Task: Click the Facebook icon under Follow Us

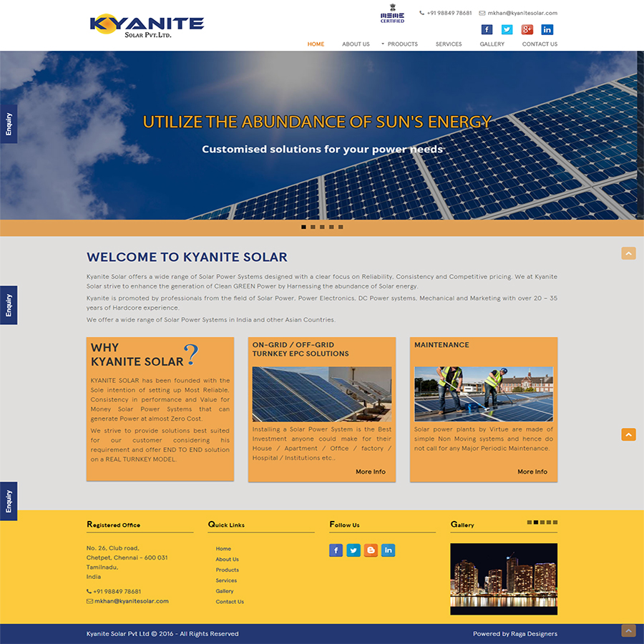Action: point(336,550)
